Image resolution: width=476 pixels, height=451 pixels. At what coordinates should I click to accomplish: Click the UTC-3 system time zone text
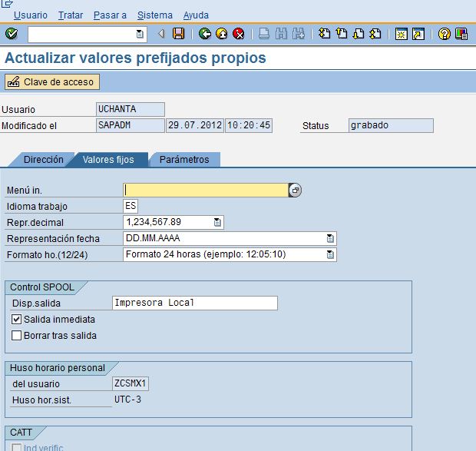pos(127,400)
